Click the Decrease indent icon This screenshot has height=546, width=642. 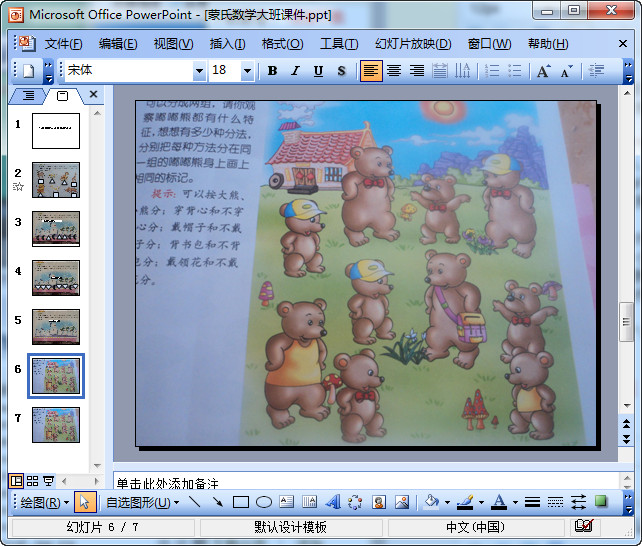tap(596, 71)
